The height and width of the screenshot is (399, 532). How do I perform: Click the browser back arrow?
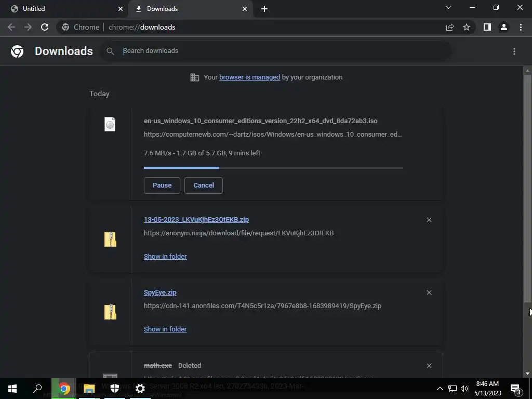click(x=11, y=27)
